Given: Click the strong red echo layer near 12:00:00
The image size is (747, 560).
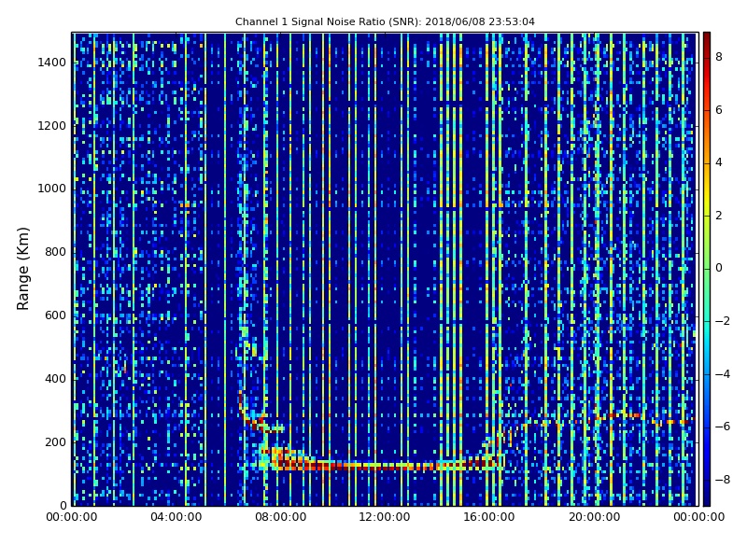Looking at the screenshot, I should [x=385, y=466].
